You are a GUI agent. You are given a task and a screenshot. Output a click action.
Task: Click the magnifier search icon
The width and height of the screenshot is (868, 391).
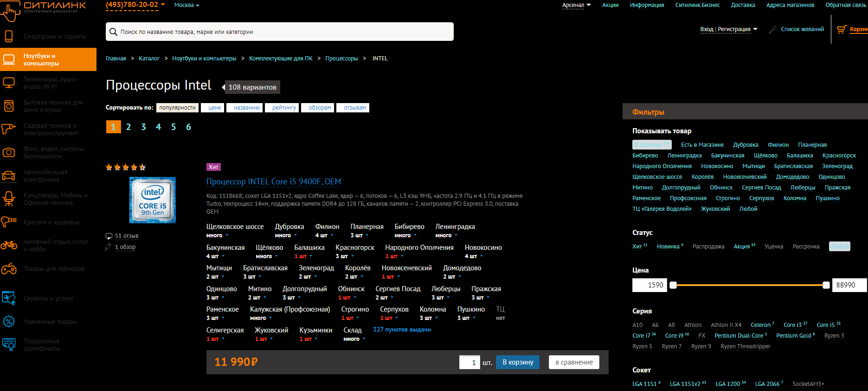pos(113,32)
